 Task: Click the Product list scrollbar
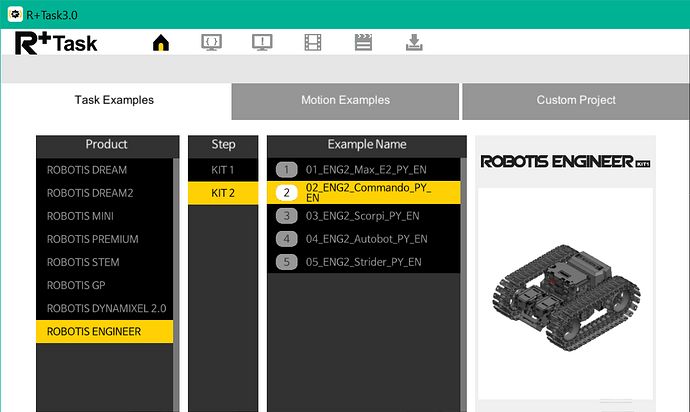click(176, 285)
